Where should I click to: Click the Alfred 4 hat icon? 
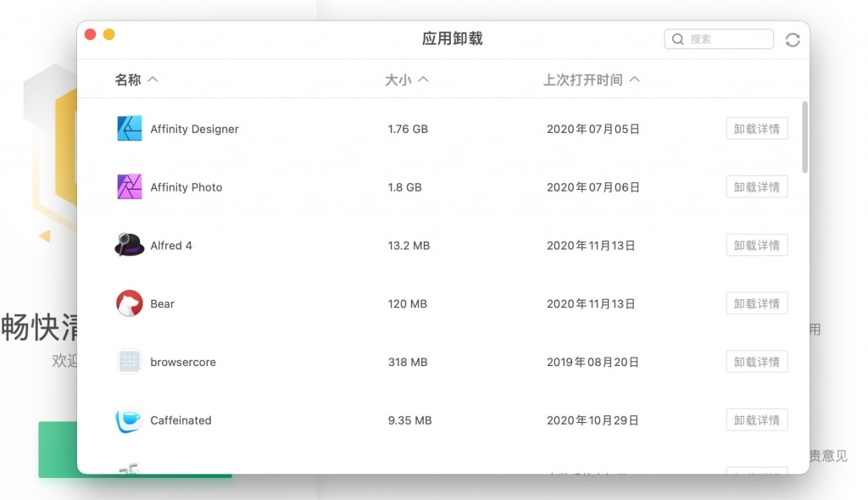pyautogui.click(x=129, y=245)
